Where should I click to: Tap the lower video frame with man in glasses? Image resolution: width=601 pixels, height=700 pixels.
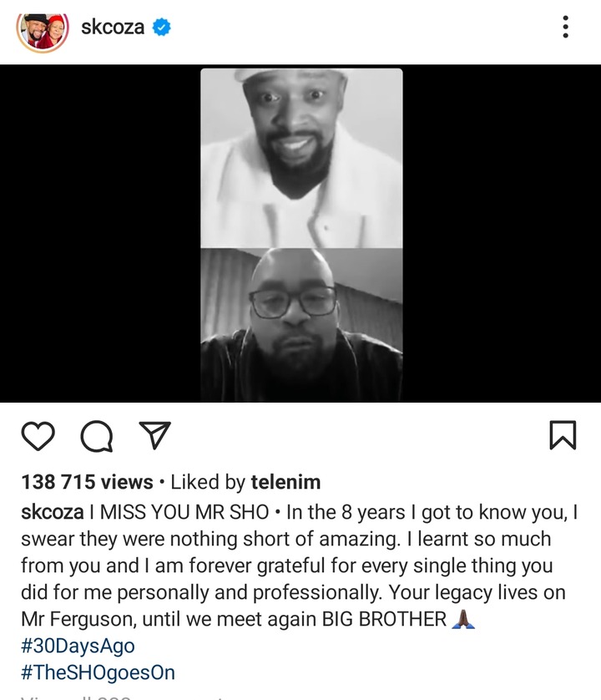pos(301,325)
